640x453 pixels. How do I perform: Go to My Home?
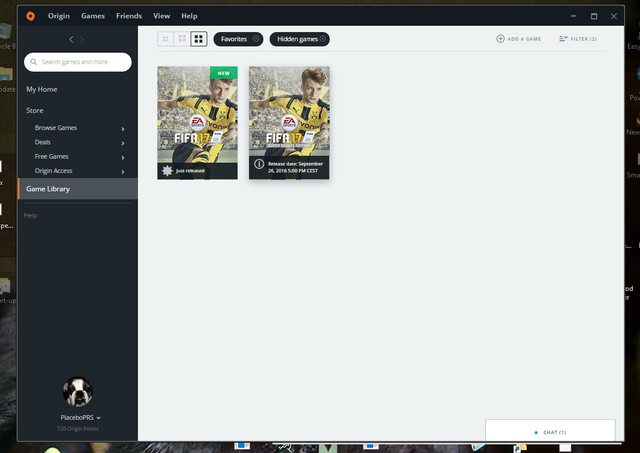42,89
